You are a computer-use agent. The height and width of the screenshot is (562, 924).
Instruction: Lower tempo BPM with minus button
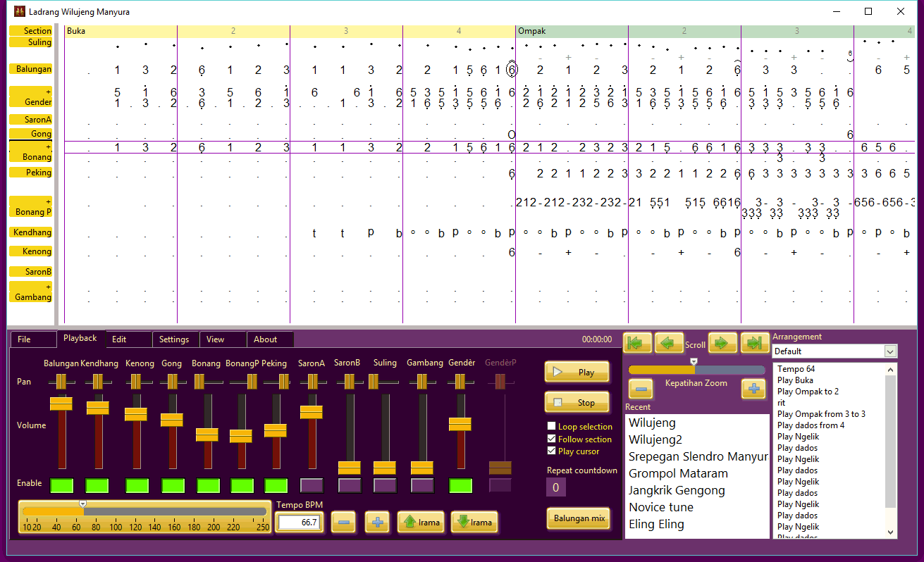343,523
